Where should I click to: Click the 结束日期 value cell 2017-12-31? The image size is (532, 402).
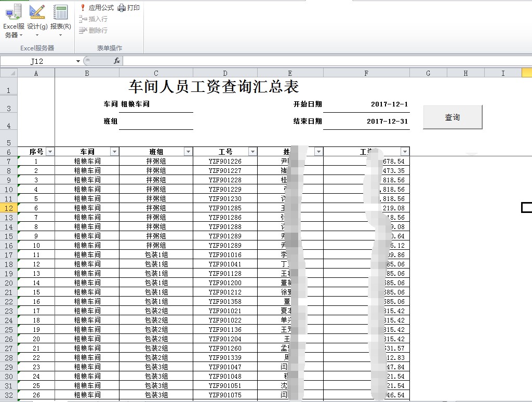tap(366, 122)
